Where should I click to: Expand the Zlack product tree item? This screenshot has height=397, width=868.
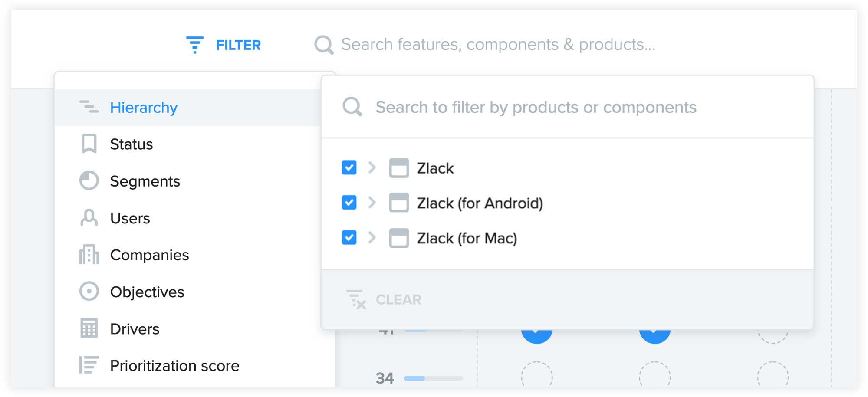pyautogui.click(x=372, y=168)
